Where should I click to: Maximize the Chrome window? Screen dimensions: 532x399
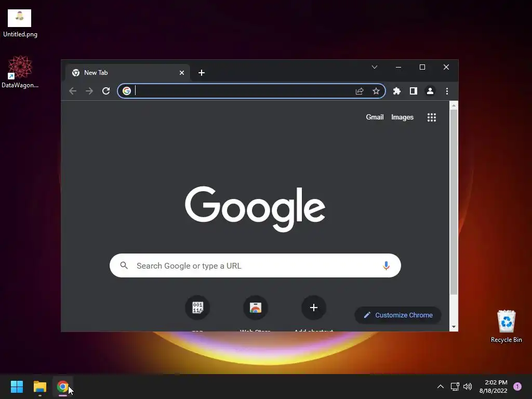(x=422, y=67)
